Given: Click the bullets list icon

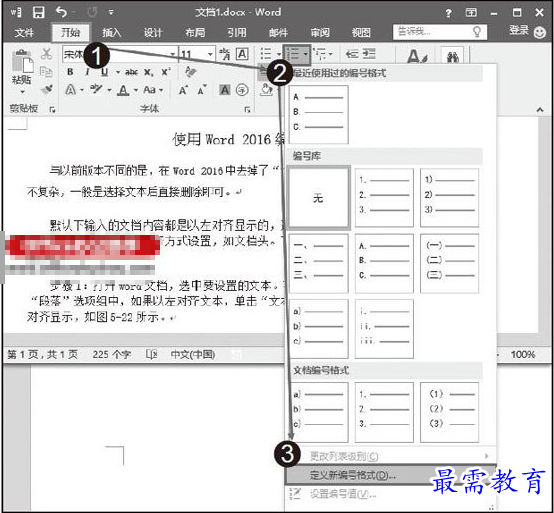Looking at the screenshot, I should point(266,54).
